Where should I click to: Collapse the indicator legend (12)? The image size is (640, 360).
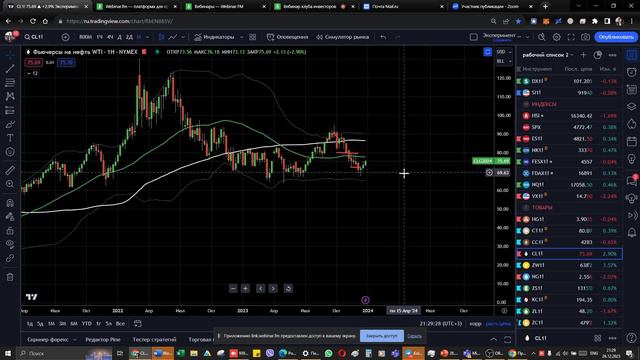click(x=32, y=73)
